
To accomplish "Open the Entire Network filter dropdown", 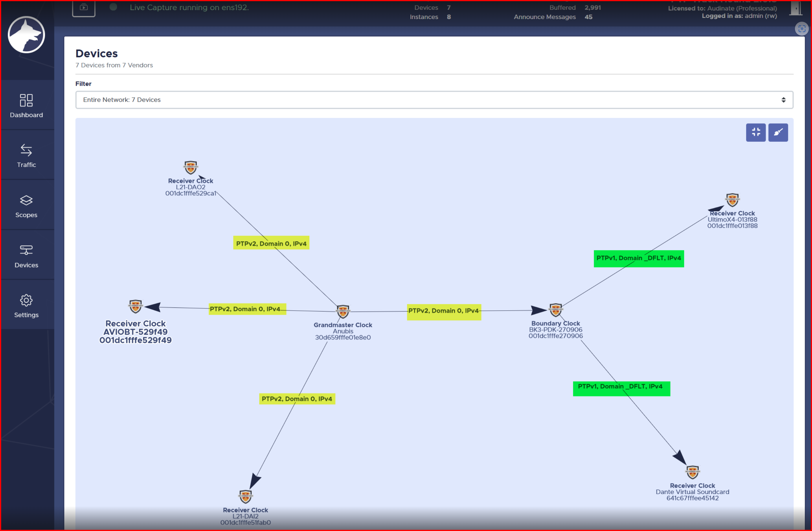I will coord(434,100).
